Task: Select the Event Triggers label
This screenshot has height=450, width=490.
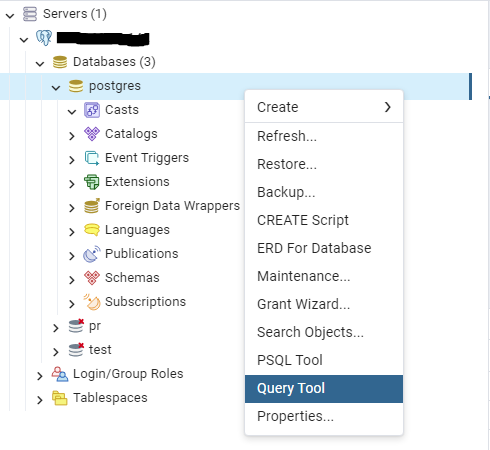Action: coord(147,158)
